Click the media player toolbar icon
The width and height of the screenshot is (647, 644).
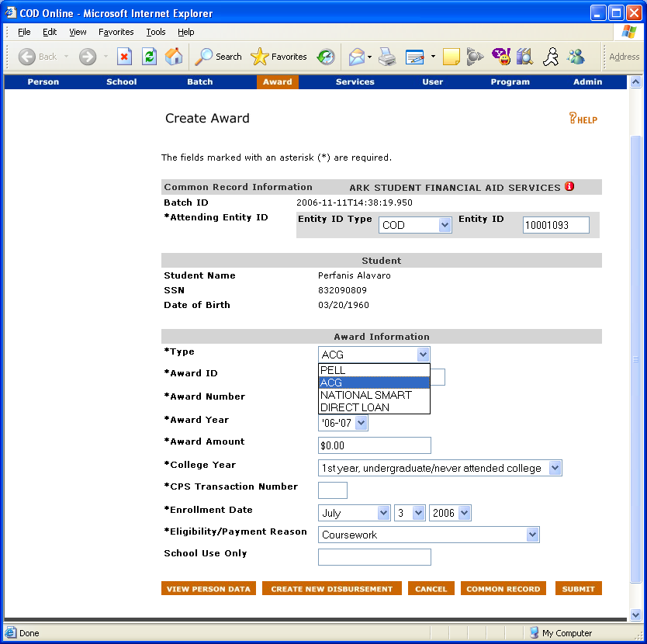click(x=475, y=57)
